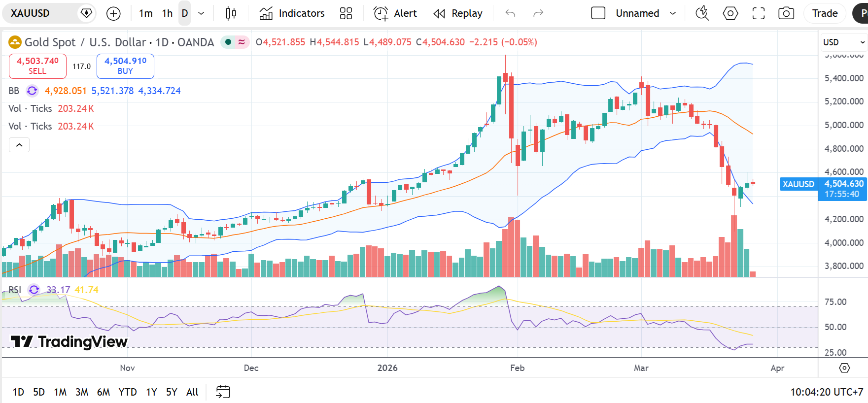
Task: Select the YTD date range tab
Action: (x=128, y=392)
